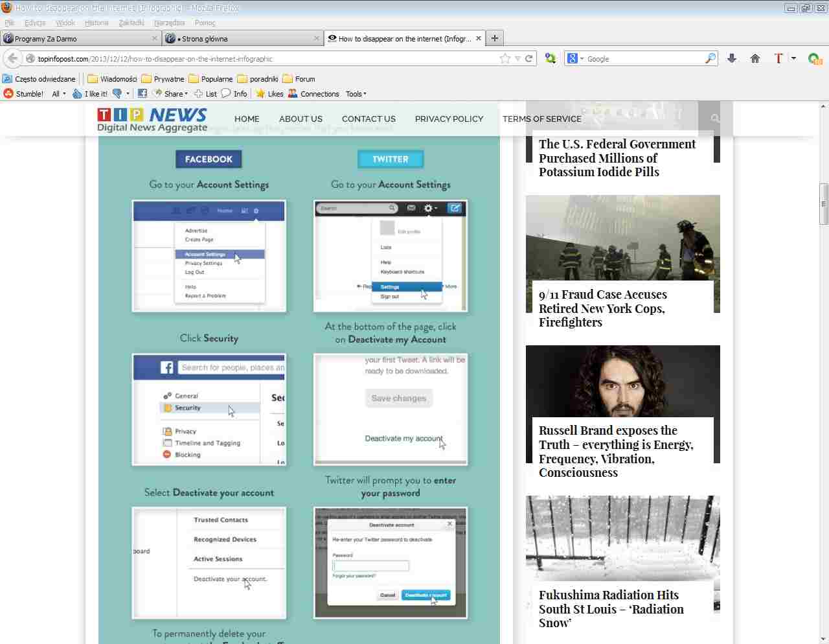Close the Strona główna tab

click(317, 38)
